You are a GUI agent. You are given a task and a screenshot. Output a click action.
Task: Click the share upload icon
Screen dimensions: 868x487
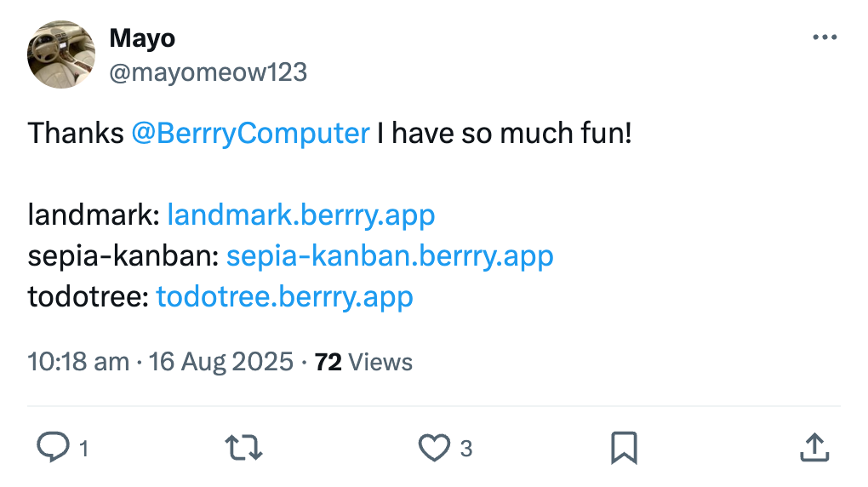814,447
